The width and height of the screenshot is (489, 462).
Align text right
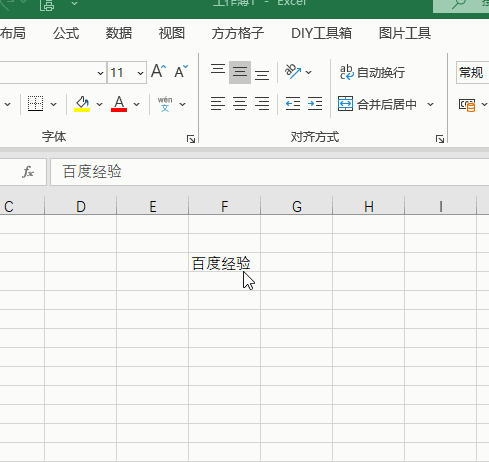click(x=262, y=104)
